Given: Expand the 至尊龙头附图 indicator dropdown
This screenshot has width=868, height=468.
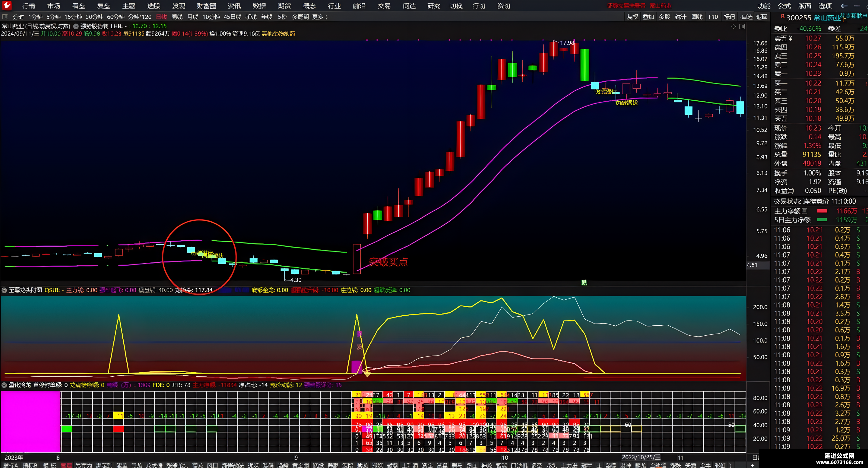Looking at the screenshot, I should 4,290.
